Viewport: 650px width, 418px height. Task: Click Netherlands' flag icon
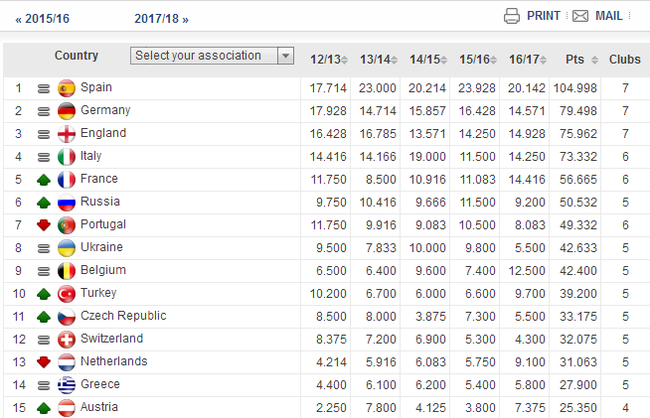[66, 362]
